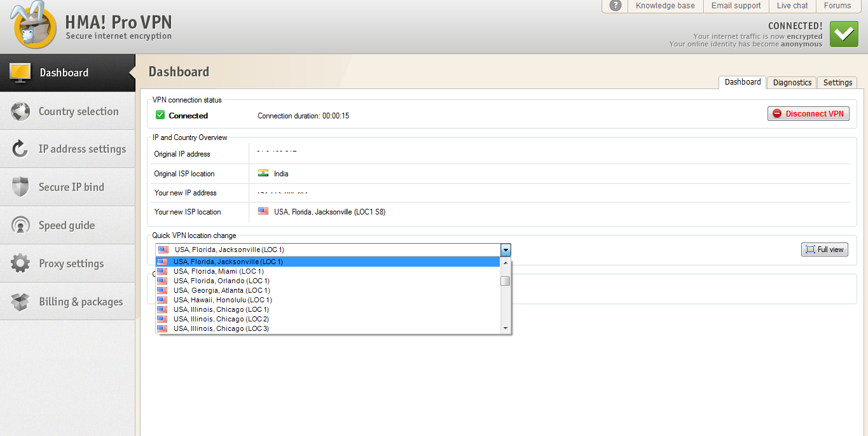Click the dropdown list scroll up arrow

506,262
